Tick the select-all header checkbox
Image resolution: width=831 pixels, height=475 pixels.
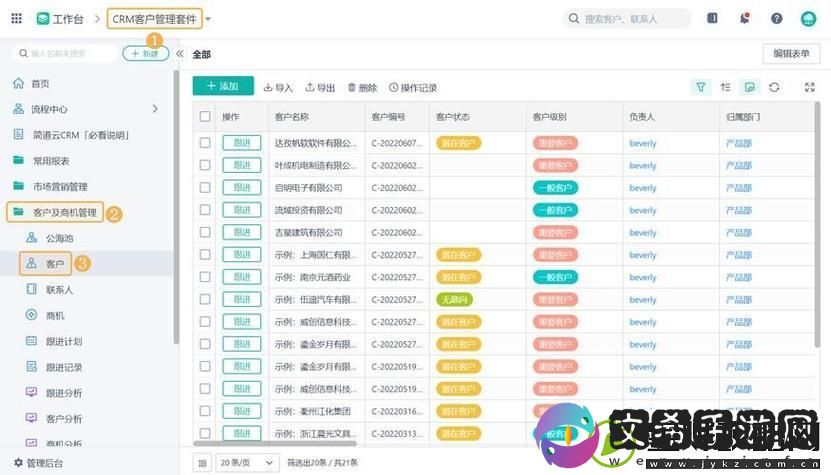205,117
